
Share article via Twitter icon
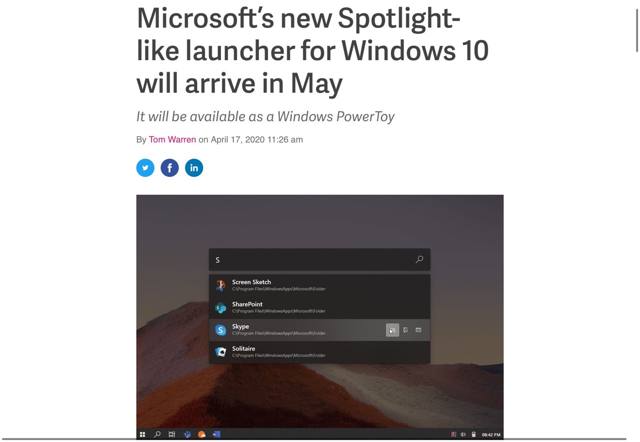click(x=145, y=168)
